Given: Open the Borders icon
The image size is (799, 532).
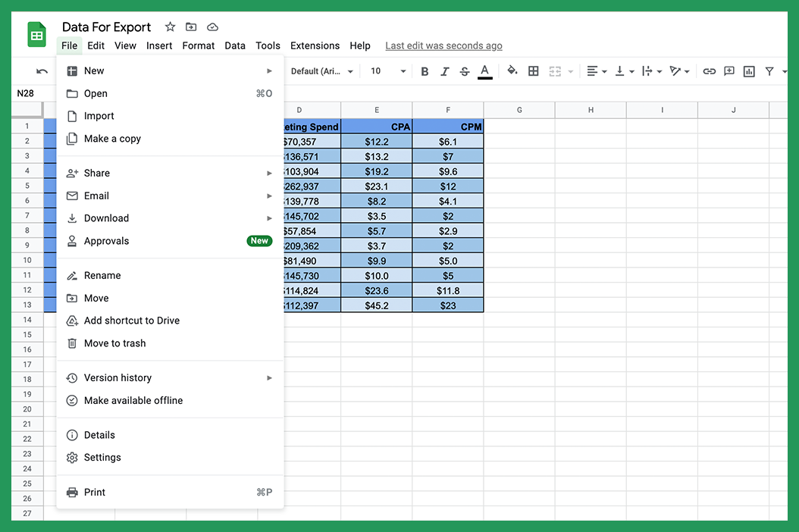Looking at the screenshot, I should (x=533, y=70).
